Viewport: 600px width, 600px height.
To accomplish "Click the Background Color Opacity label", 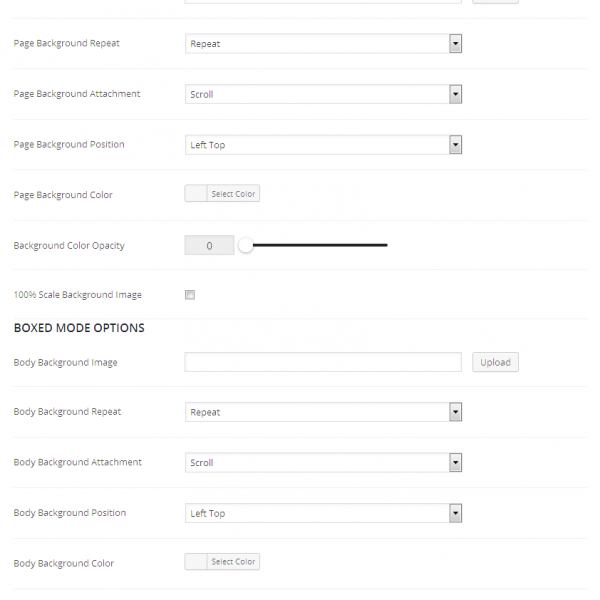I will pyautogui.click(x=69, y=245).
